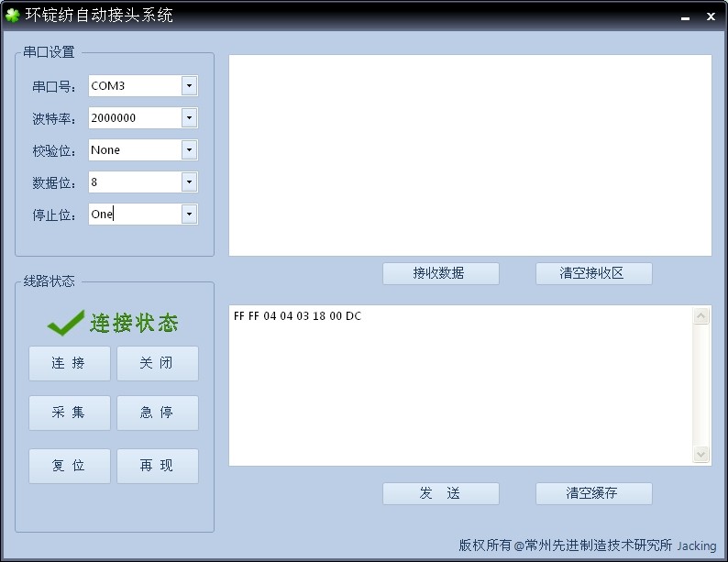Click the 校验位 label
Image resolution: width=728 pixels, height=562 pixels.
tap(54, 151)
